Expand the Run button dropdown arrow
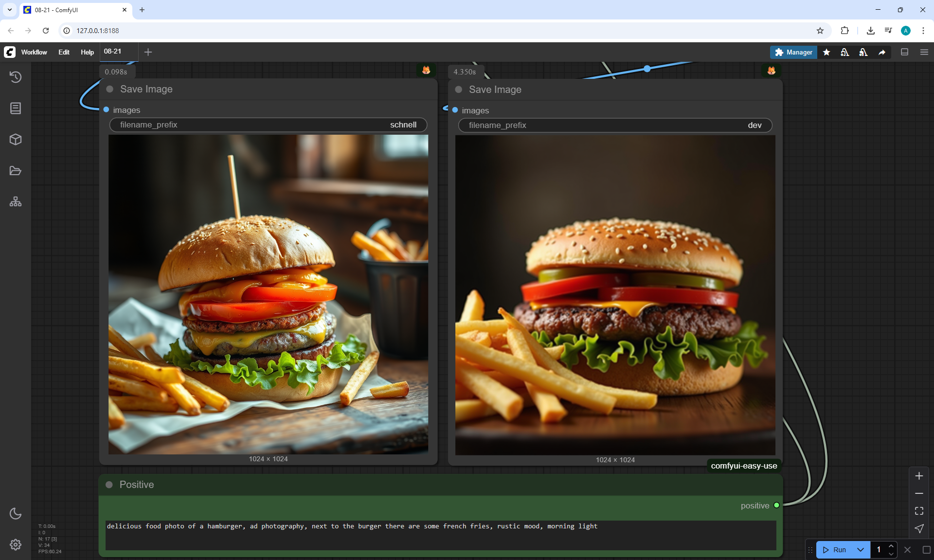Viewport: 934px width, 560px height. click(x=860, y=550)
